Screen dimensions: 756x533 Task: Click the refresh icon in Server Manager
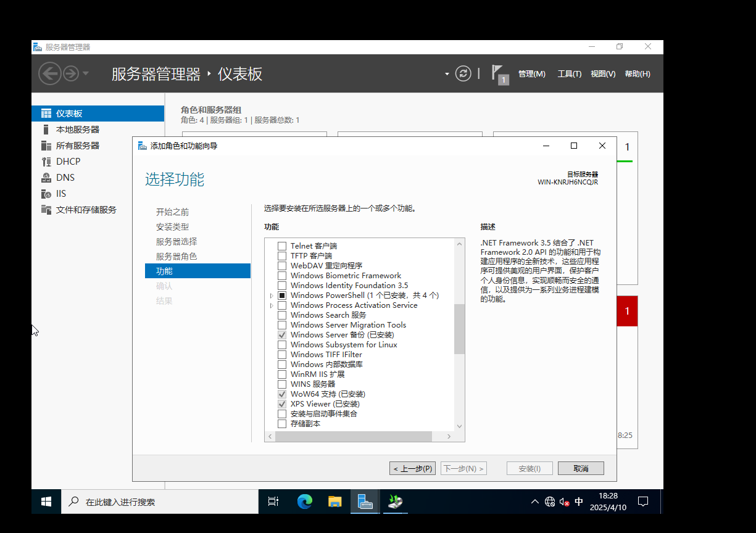click(463, 73)
